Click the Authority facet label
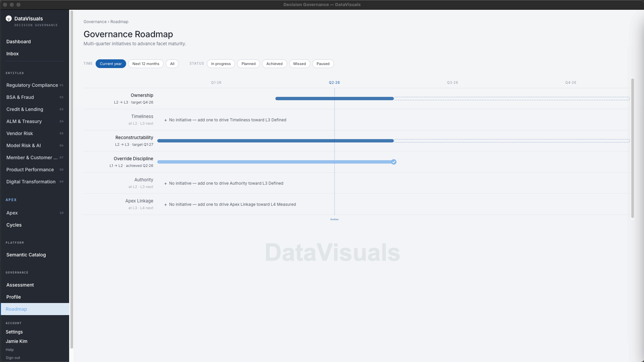Image resolution: width=644 pixels, height=362 pixels. pos(144,180)
